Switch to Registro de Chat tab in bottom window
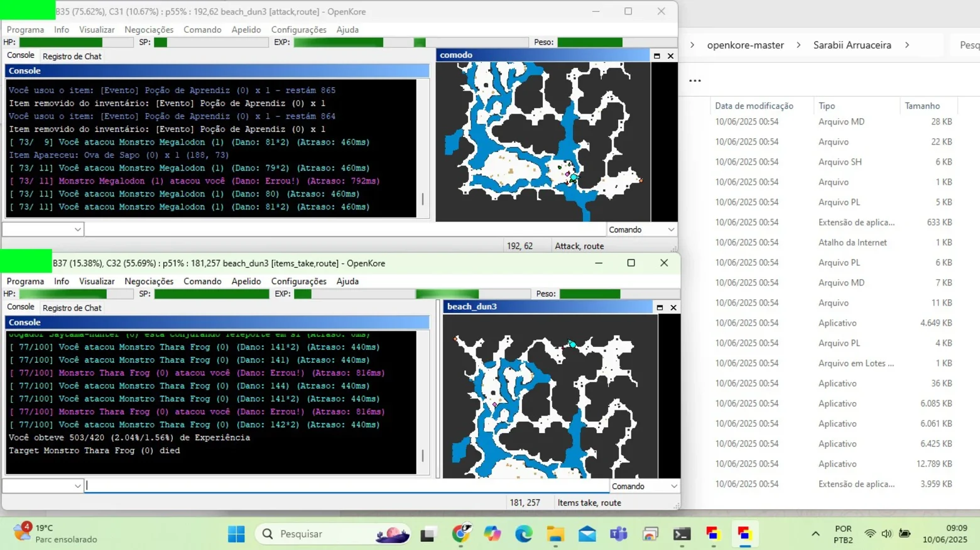The height and width of the screenshot is (550, 980). (x=72, y=308)
